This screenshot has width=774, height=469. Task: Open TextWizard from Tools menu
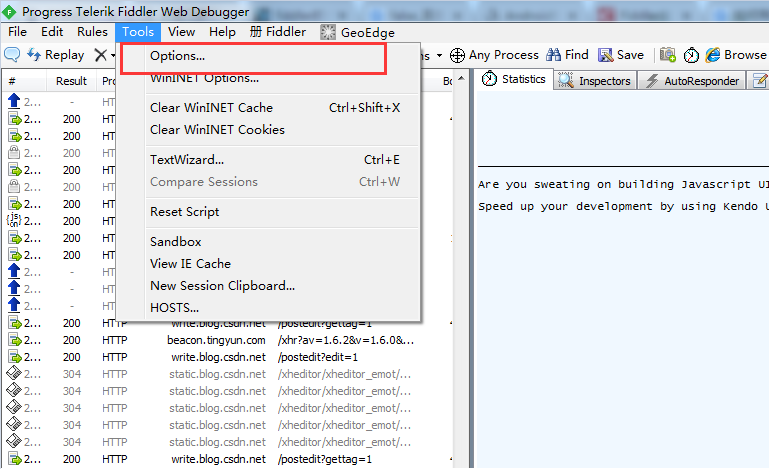[268, 160]
